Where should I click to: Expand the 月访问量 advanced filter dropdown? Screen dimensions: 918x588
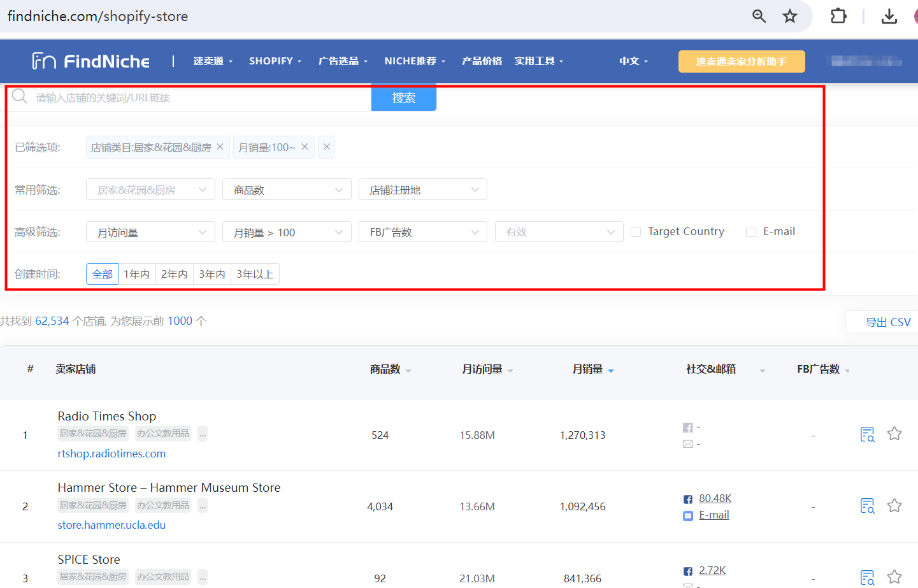point(150,233)
